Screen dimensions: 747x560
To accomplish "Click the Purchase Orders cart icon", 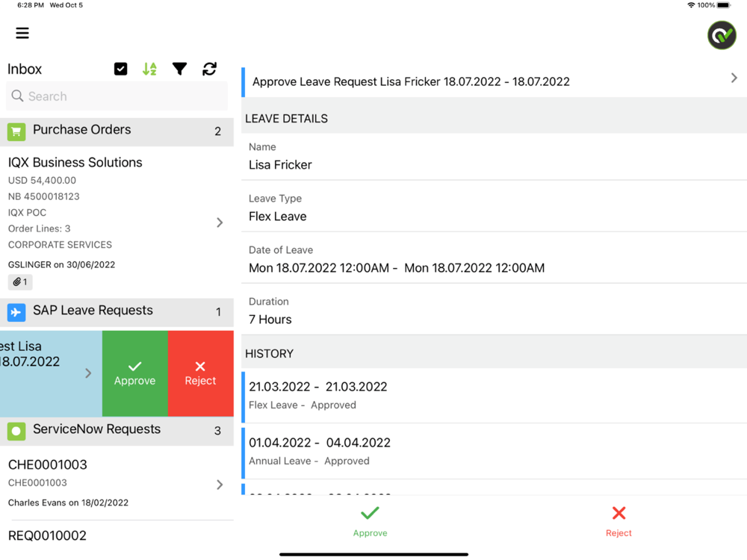I will pyautogui.click(x=16, y=131).
